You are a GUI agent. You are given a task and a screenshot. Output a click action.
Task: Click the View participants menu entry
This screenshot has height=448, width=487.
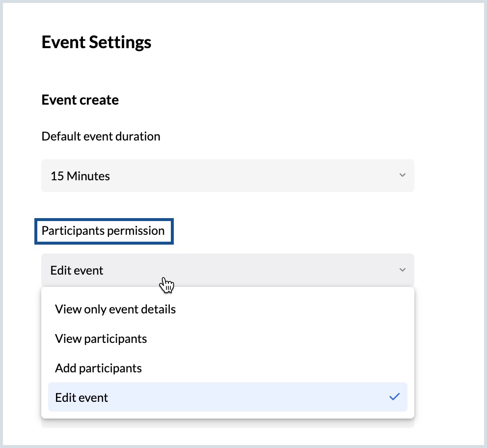[101, 338]
